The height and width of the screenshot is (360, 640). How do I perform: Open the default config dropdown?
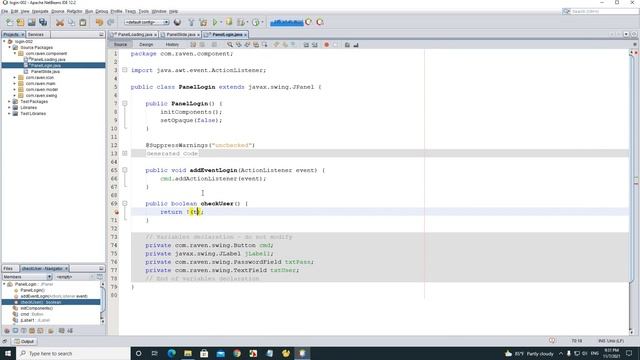coord(147,22)
